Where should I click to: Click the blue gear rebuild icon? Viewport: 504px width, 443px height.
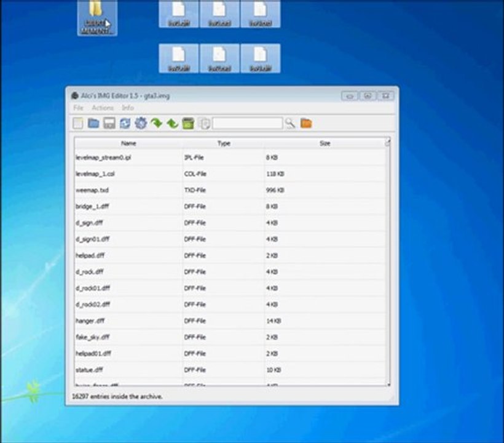pos(141,124)
